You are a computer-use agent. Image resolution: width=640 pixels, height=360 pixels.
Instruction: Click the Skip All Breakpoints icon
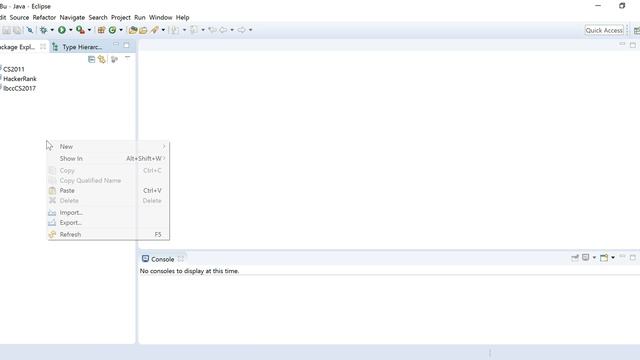(x=30, y=30)
